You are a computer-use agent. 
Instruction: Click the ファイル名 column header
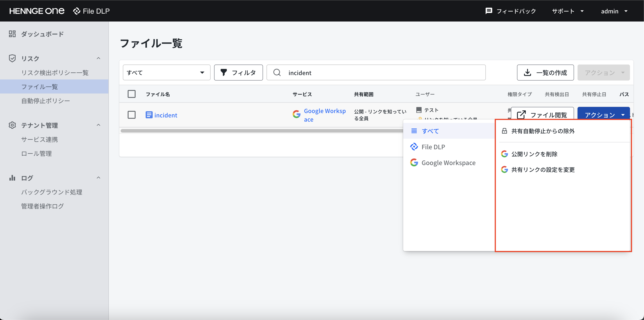[x=158, y=94]
